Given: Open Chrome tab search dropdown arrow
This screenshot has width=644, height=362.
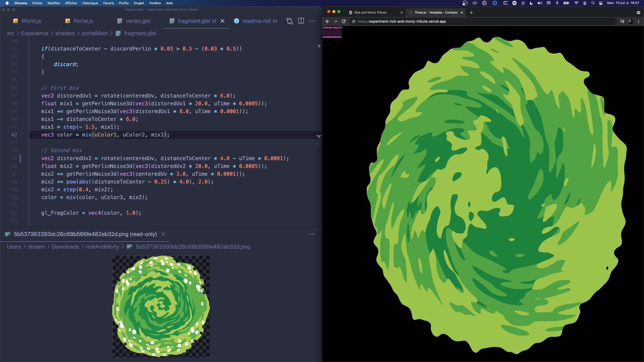Looking at the screenshot, I should tap(638, 12).
